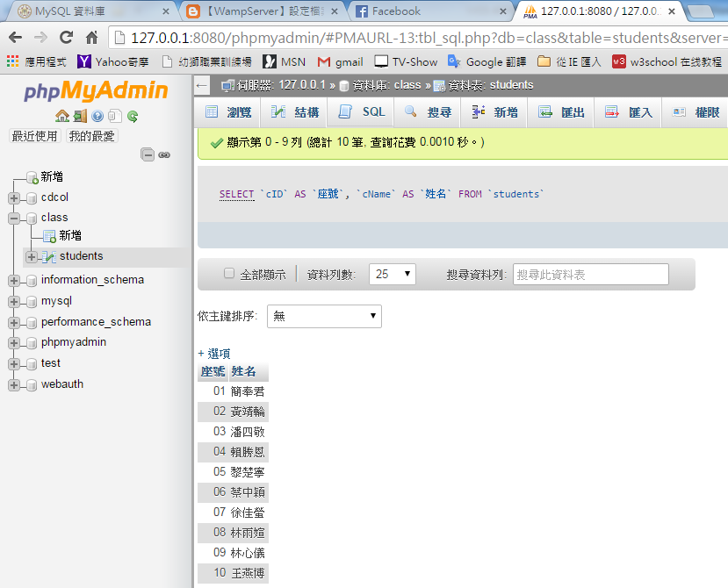
Task: Click the 資料庫: class breadcrumb link
Action: tap(386, 85)
